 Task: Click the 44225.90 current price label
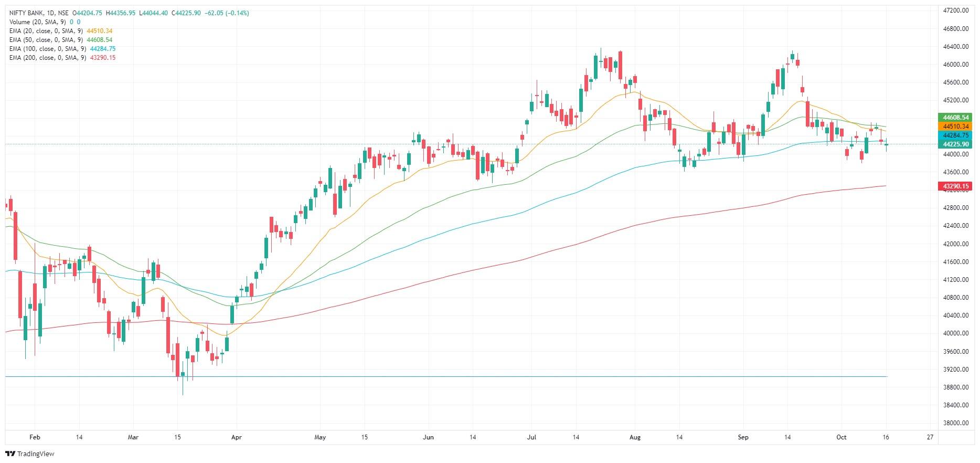[x=955, y=144]
